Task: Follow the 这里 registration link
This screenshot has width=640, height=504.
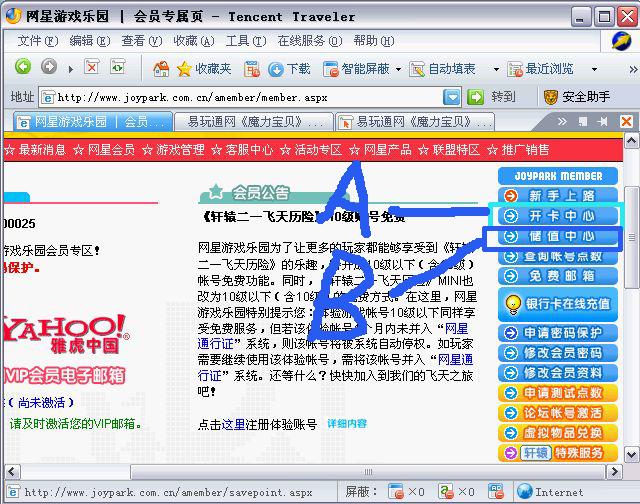Action: 233,424
